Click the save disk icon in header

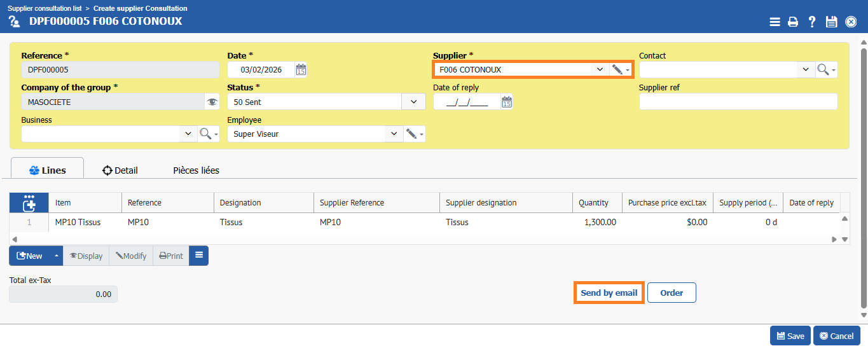(831, 22)
